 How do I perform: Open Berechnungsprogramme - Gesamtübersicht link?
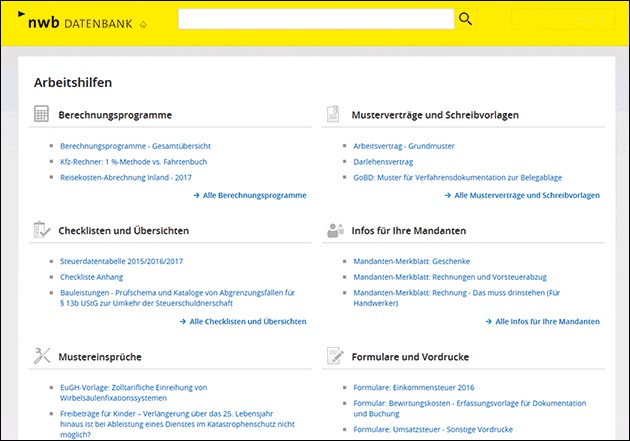[135, 146]
